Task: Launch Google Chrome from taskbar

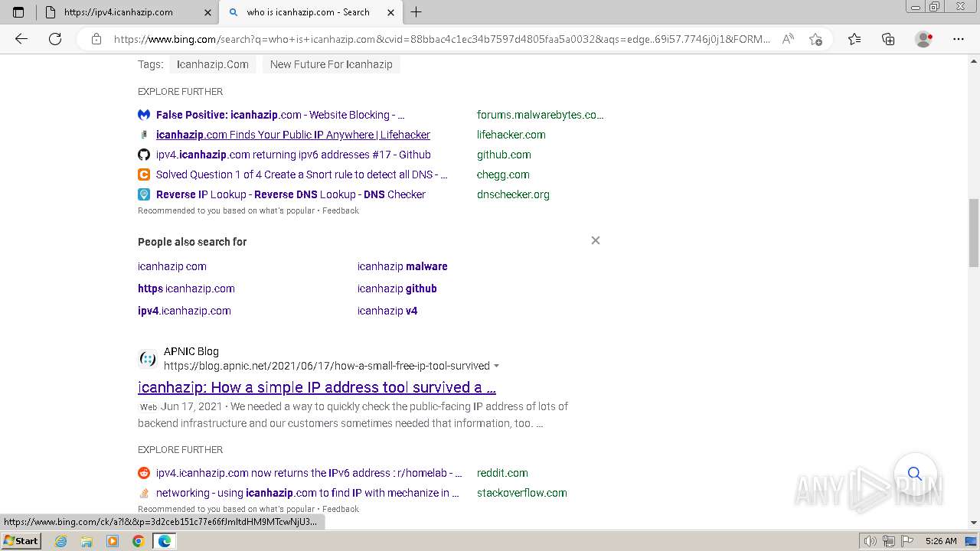Action: pyautogui.click(x=139, y=541)
